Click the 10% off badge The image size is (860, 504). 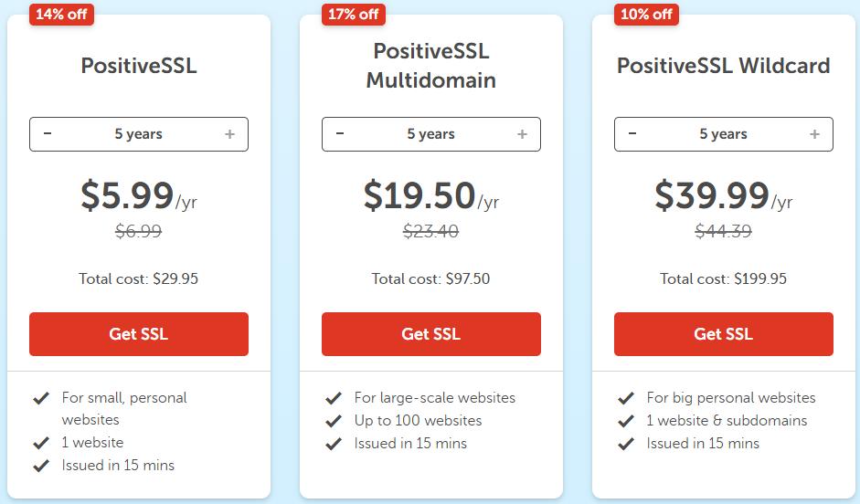(646, 14)
